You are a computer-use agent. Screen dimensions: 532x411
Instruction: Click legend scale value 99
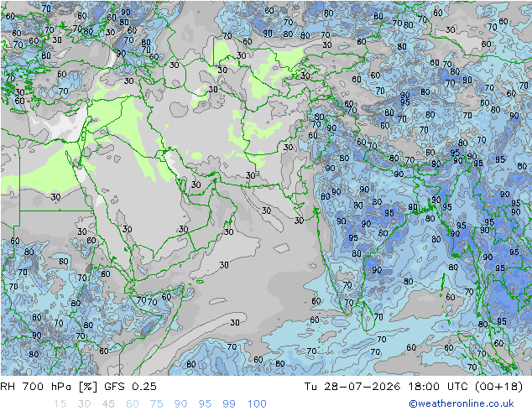click(x=229, y=404)
